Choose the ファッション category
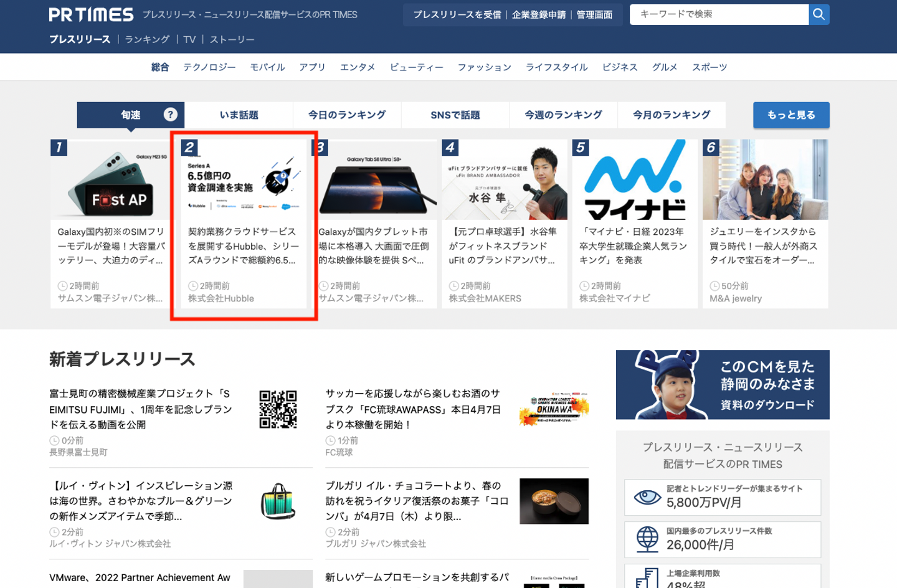This screenshot has height=588, width=897. point(485,67)
